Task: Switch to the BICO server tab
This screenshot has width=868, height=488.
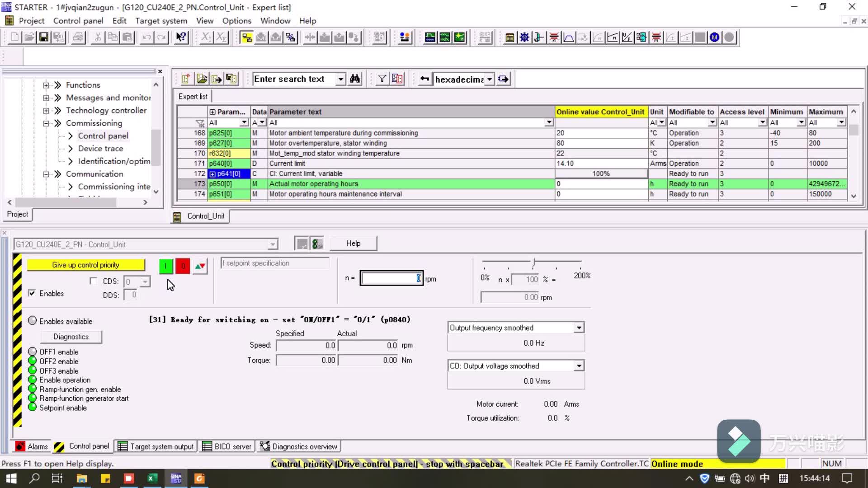Action: tap(227, 446)
